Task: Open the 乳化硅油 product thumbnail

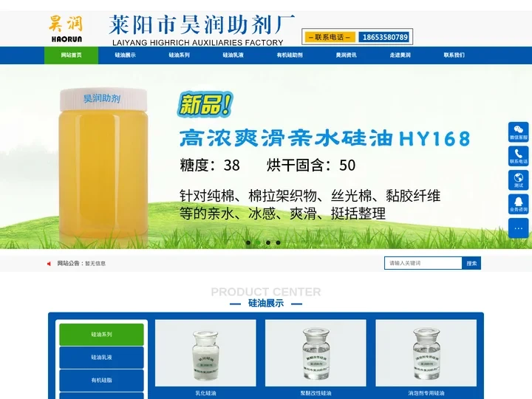Action: (205, 353)
